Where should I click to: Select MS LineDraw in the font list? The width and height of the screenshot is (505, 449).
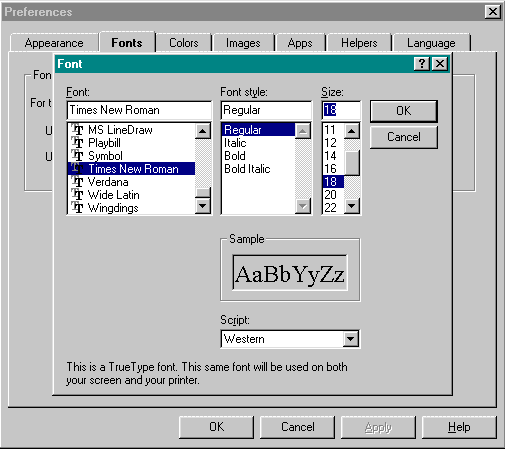tap(131, 130)
